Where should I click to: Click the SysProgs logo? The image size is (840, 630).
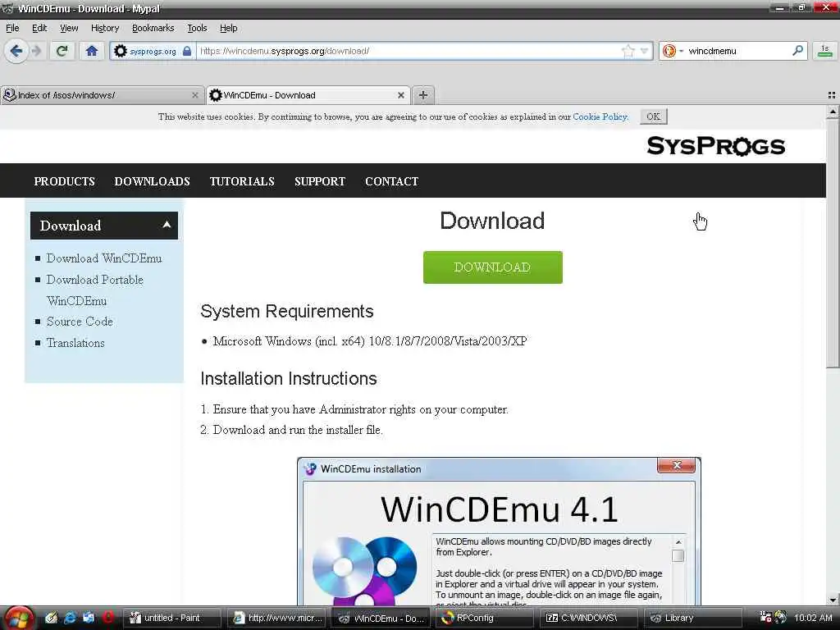715,146
